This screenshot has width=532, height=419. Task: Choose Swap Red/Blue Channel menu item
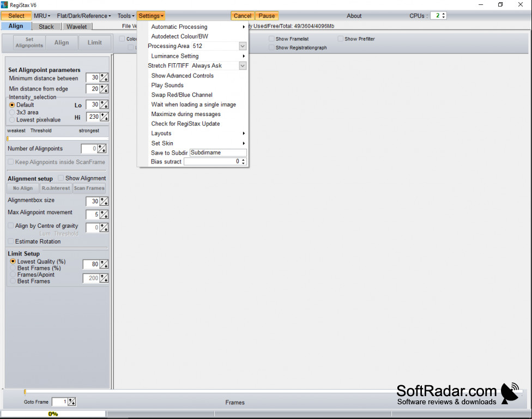(182, 95)
